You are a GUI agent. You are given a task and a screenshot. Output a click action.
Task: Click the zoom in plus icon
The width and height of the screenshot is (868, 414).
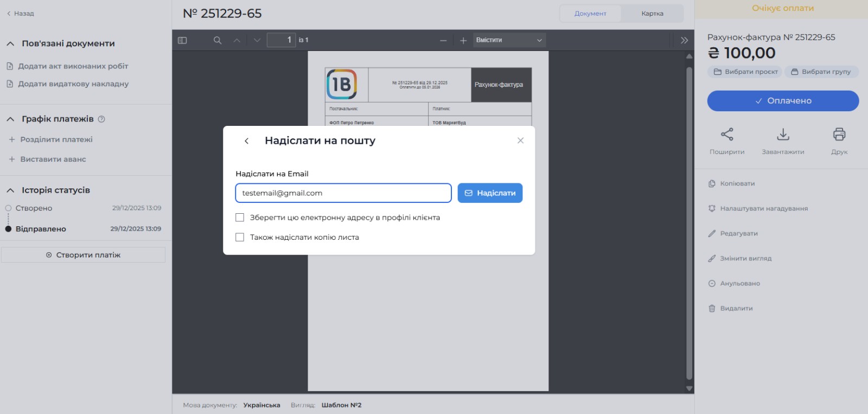coord(463,40)
